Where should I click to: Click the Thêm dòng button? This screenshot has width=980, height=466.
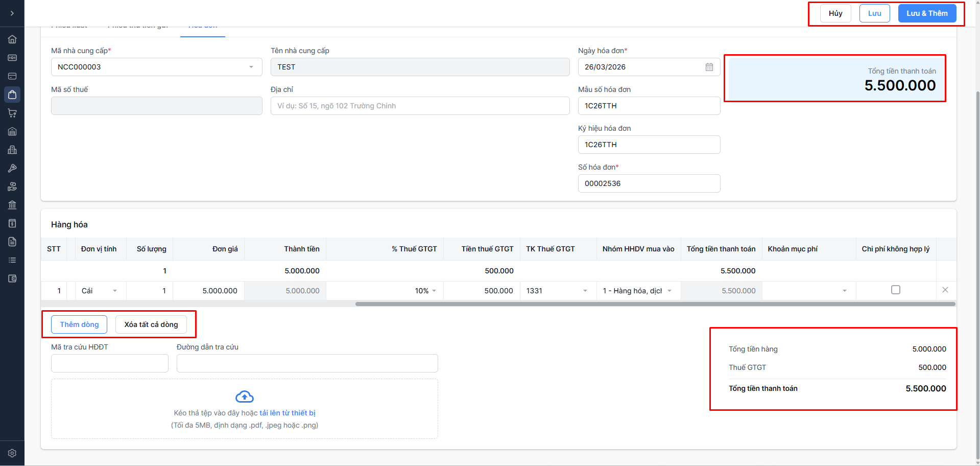[x=79, y=324]
